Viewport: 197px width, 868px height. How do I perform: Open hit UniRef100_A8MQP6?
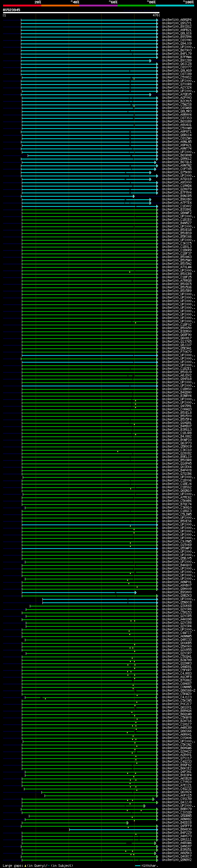tap(176, 20)
